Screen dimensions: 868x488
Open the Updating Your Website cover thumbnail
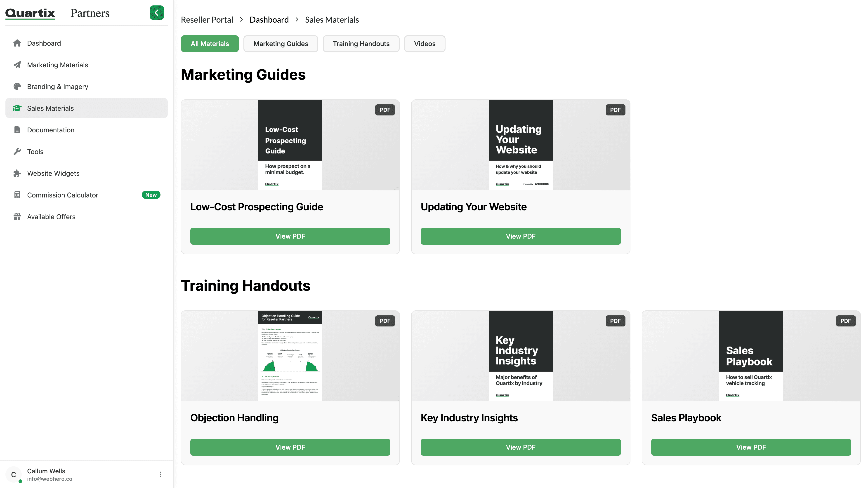[x=520, y=145]
